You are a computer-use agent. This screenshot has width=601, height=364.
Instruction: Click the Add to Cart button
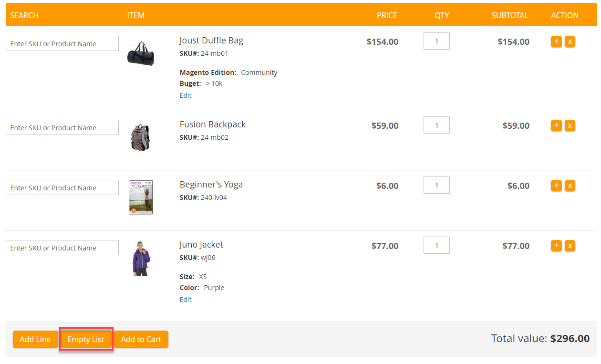coord(141,339)
